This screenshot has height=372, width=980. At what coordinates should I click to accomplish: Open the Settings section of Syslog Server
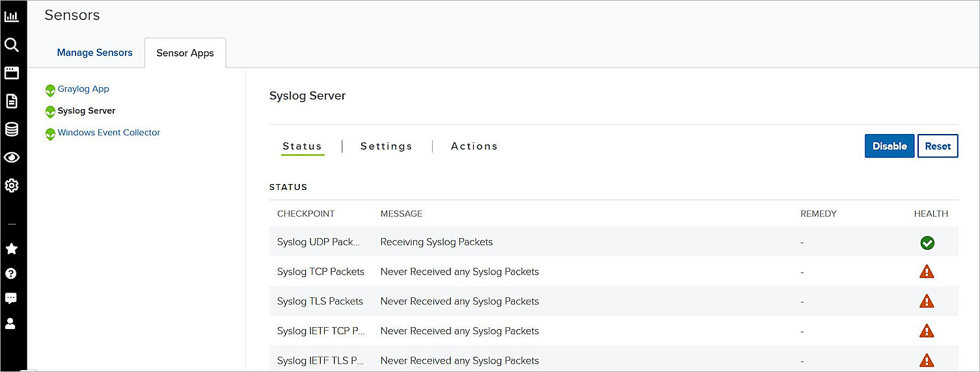pos(387,146)
